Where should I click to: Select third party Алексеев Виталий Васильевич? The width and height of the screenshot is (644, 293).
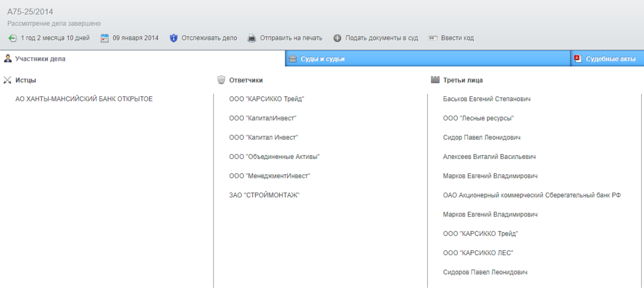point(489,157)
